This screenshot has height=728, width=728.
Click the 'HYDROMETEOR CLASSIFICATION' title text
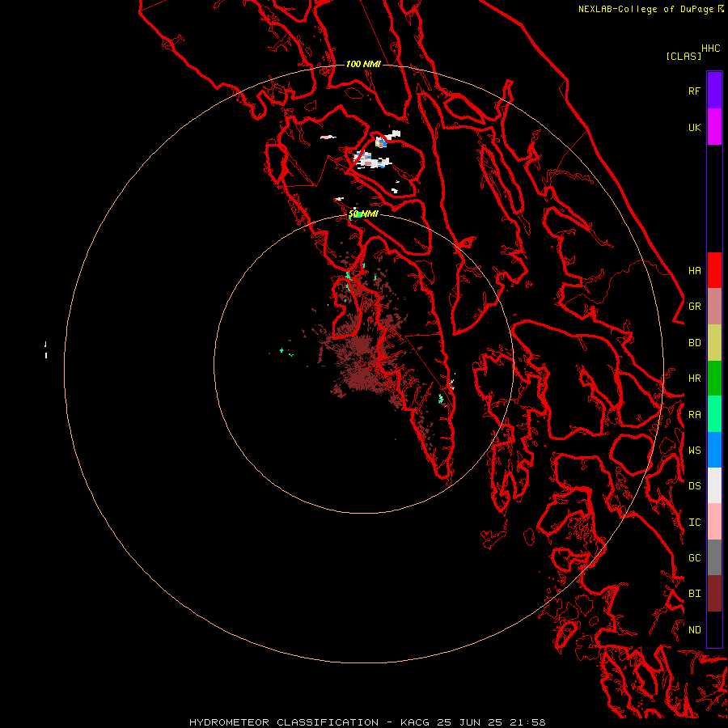coord(284,722)
